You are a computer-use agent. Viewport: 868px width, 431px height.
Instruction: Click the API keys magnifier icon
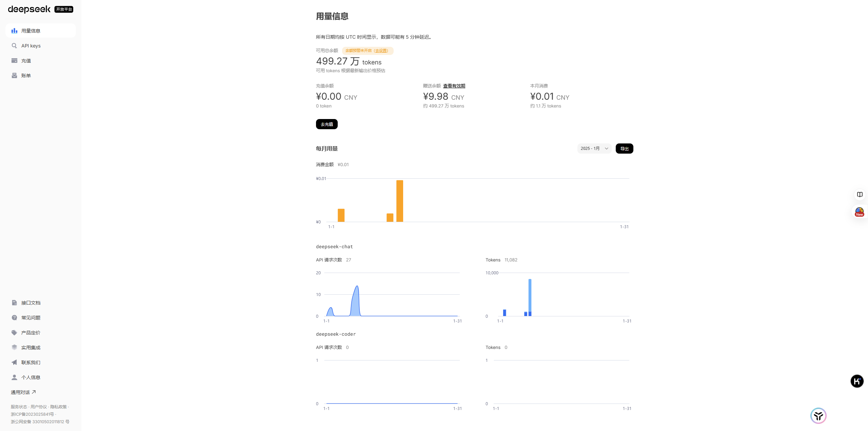[14, 46]
